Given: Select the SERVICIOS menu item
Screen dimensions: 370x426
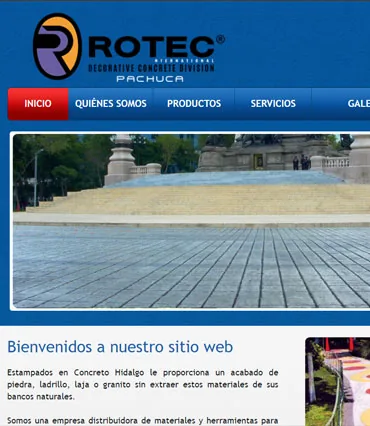Looking at the screenshot, I should pos(273,104).
